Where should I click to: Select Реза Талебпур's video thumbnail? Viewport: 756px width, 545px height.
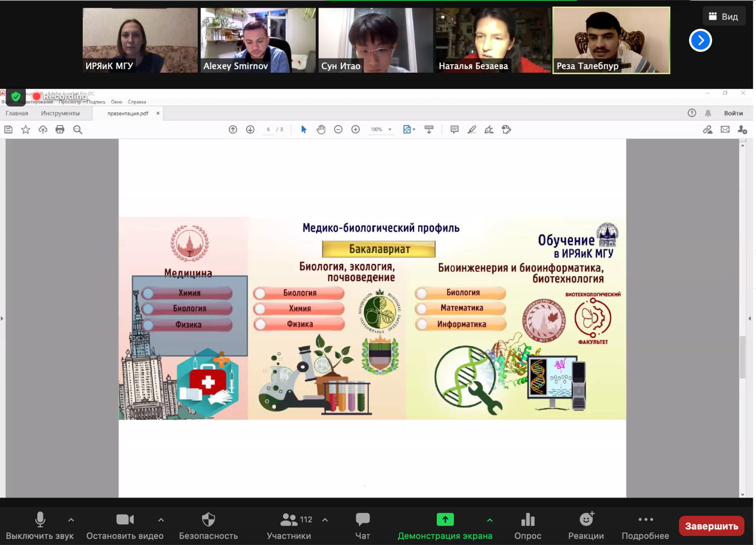611,40
